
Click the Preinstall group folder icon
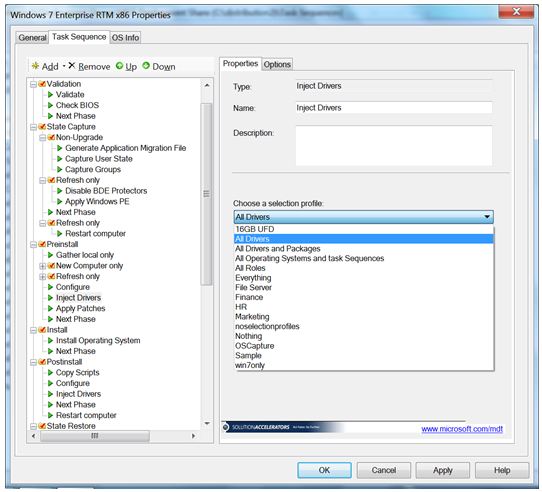point(42,244)
